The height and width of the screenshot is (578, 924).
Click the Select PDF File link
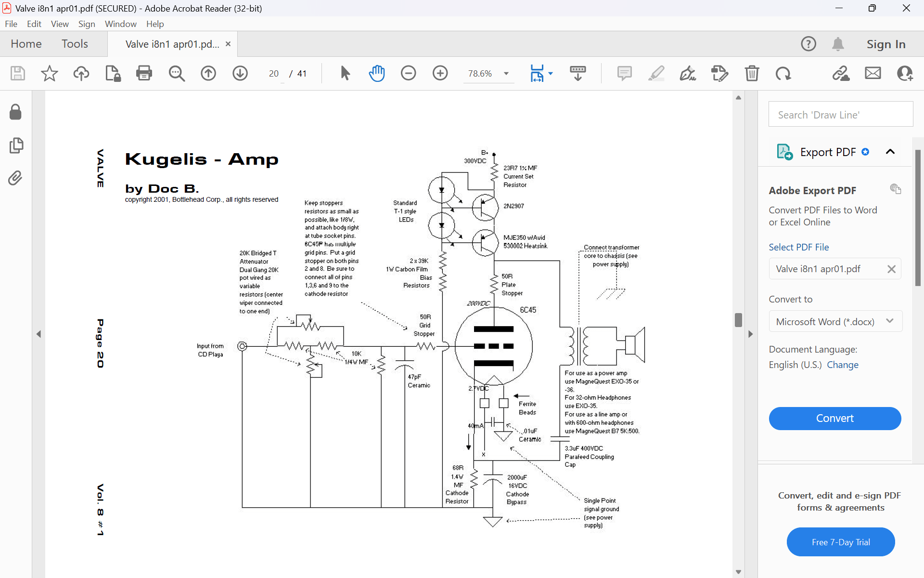[x=799, y=247]
